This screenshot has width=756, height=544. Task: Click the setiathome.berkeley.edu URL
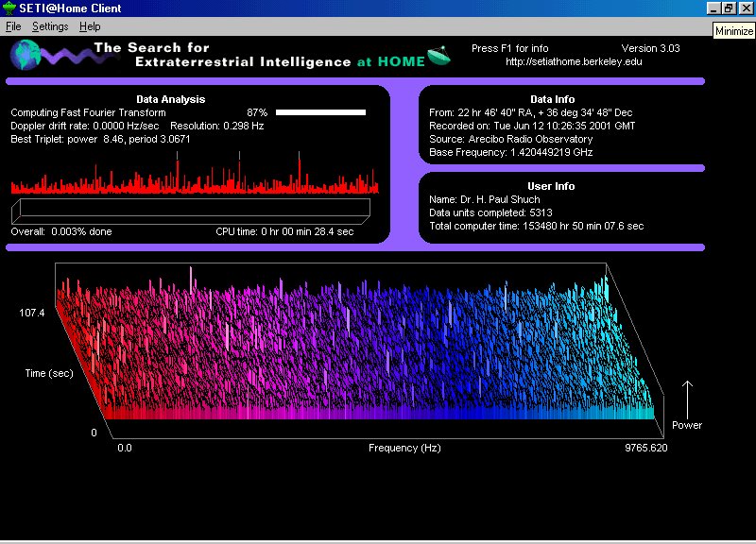(574, 61)
